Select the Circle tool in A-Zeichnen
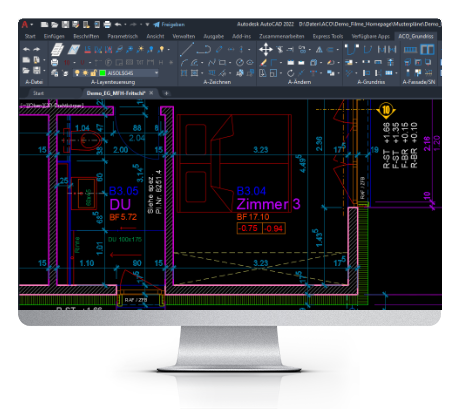This screenshot has height=409, width=460. coord(240,62)
